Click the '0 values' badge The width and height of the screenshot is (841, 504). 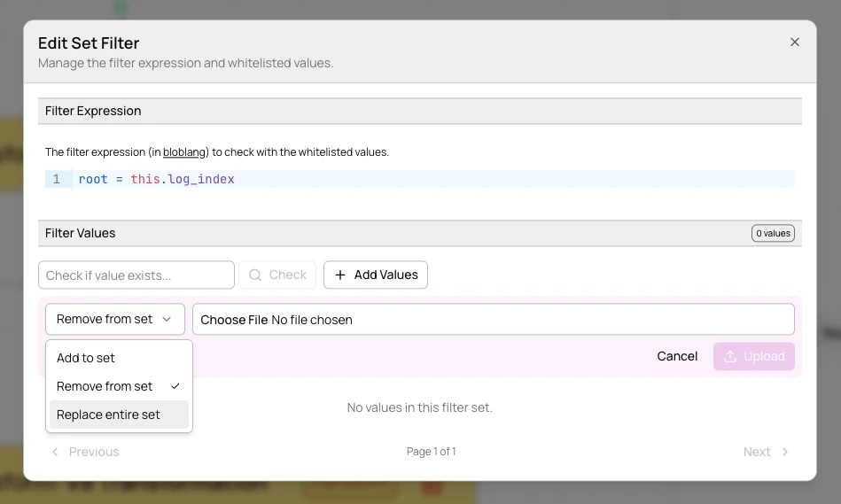coord(773,233)
